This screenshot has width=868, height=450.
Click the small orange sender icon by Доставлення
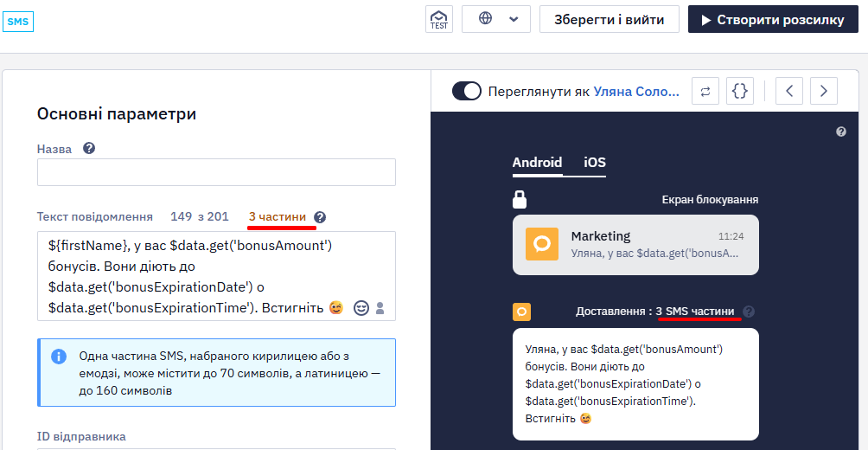click(521, 312)
